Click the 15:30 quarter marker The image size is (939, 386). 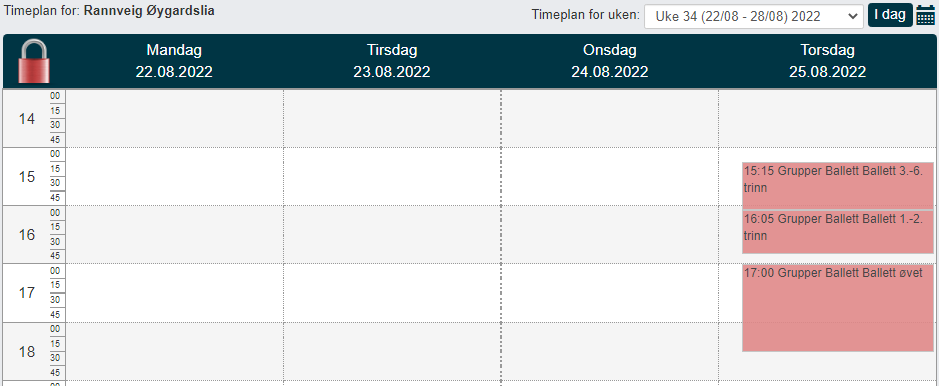coord(56,183)
